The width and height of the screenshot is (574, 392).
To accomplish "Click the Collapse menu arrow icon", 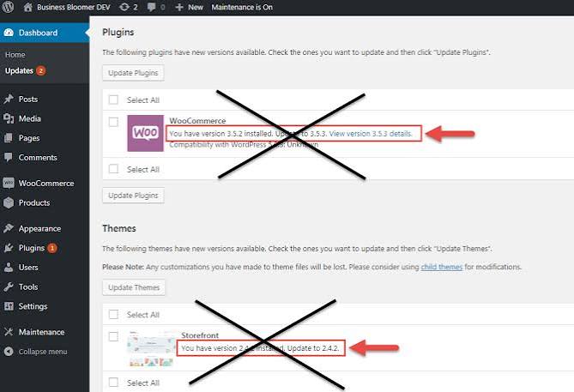I will pyautogui.click(x=9, y=352).
